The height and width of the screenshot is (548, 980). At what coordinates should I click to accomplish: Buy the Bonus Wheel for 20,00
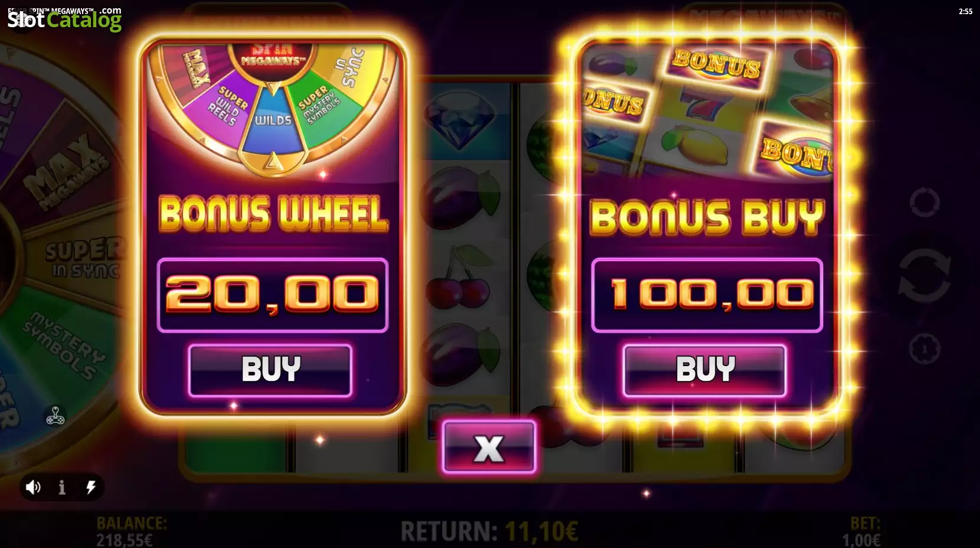(x=270, y=370)
